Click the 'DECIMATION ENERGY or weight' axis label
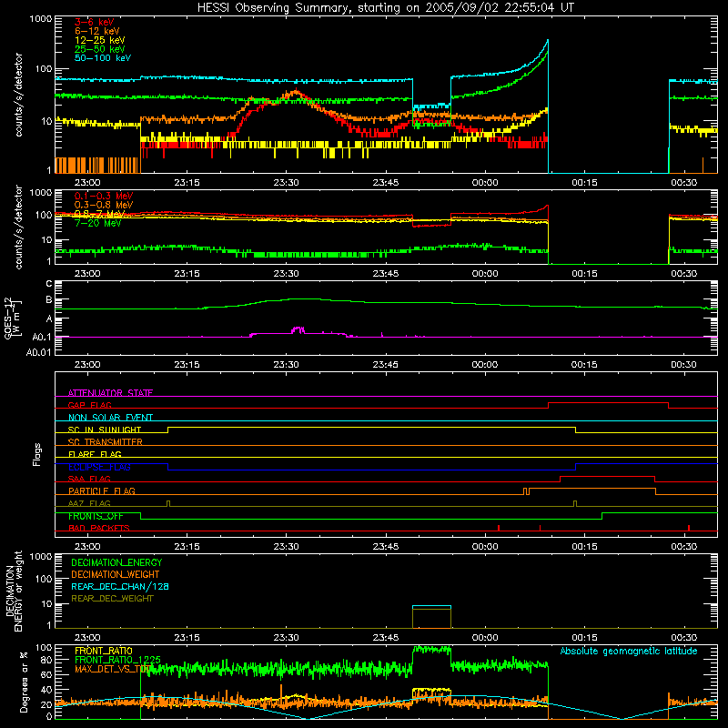The image size is (728, 728). coord(14,591)
